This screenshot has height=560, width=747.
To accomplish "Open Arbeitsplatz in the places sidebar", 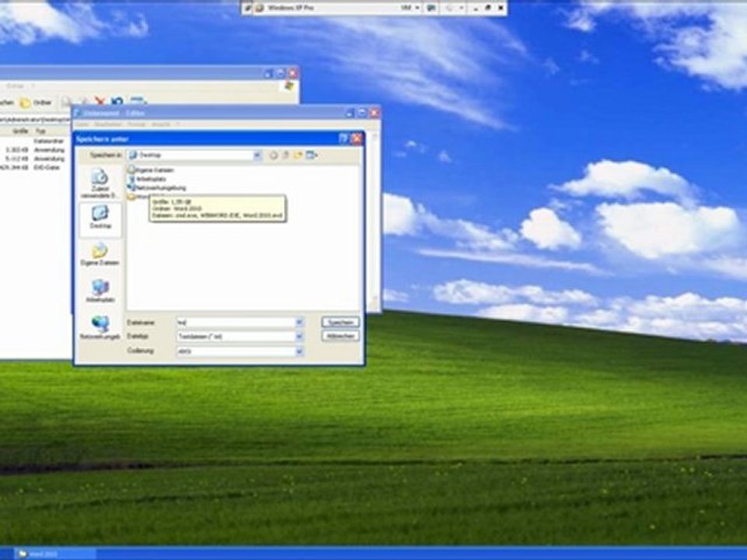I will [x=100, y=291].
